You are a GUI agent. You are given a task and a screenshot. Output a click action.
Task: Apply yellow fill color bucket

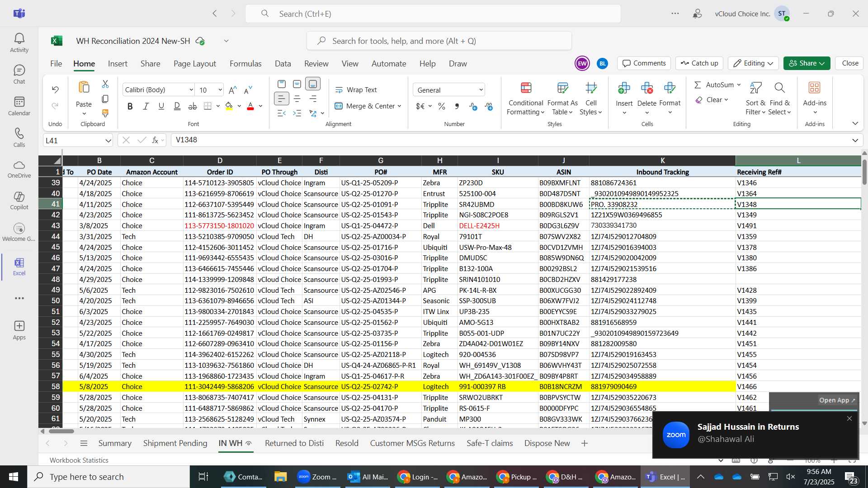(229, 106)
